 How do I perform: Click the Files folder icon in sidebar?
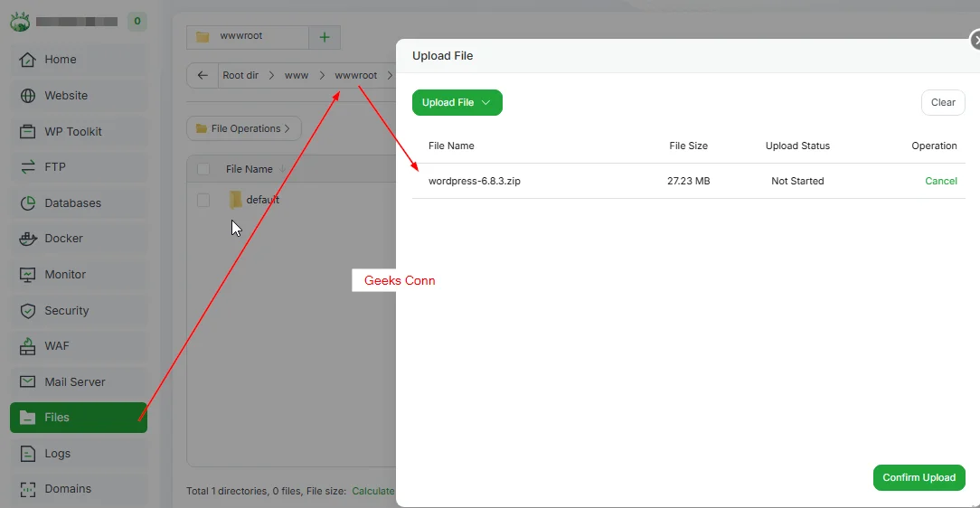[27, 418]
